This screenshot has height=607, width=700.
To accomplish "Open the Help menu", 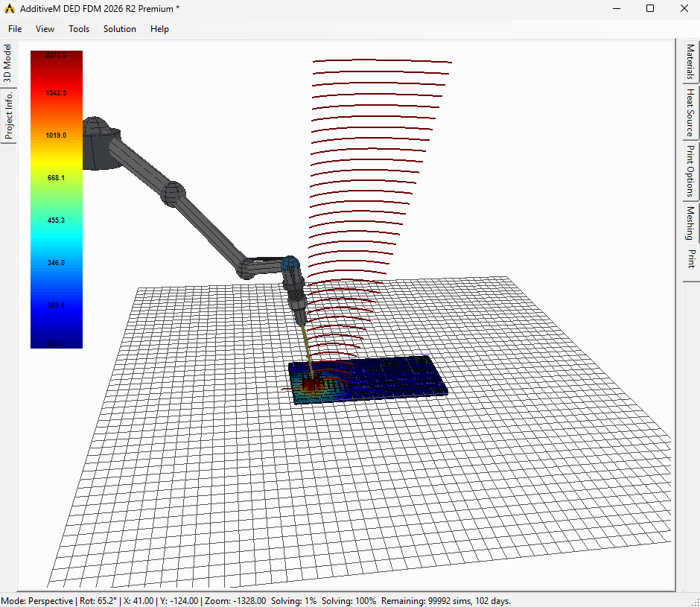I will 159,29.
